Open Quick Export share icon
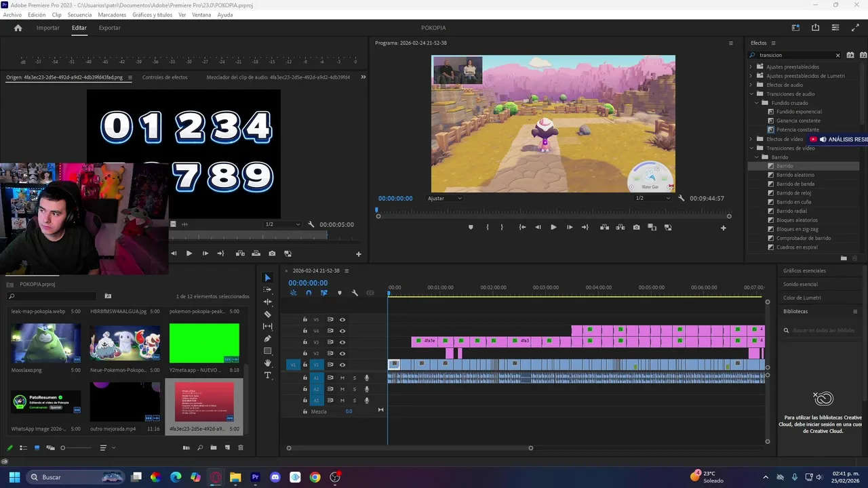868x488 pixels. (815, 28)
